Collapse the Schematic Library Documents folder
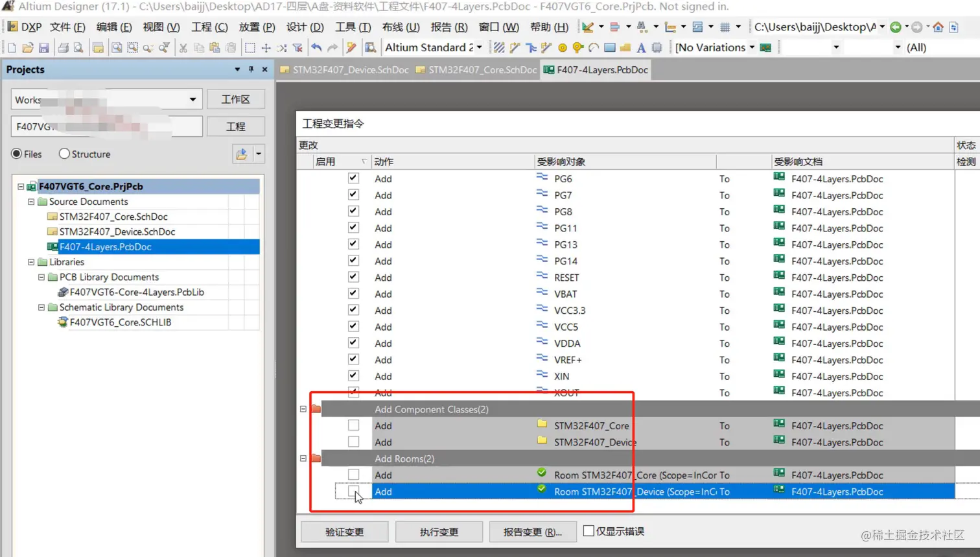The height and width of the screenshot is (557, 980). pyautogui.click(x=41, y=307)
